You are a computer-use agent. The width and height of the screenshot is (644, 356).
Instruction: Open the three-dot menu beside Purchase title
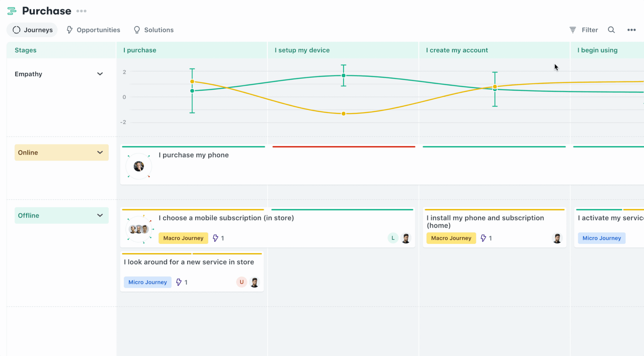coord(82,11)
